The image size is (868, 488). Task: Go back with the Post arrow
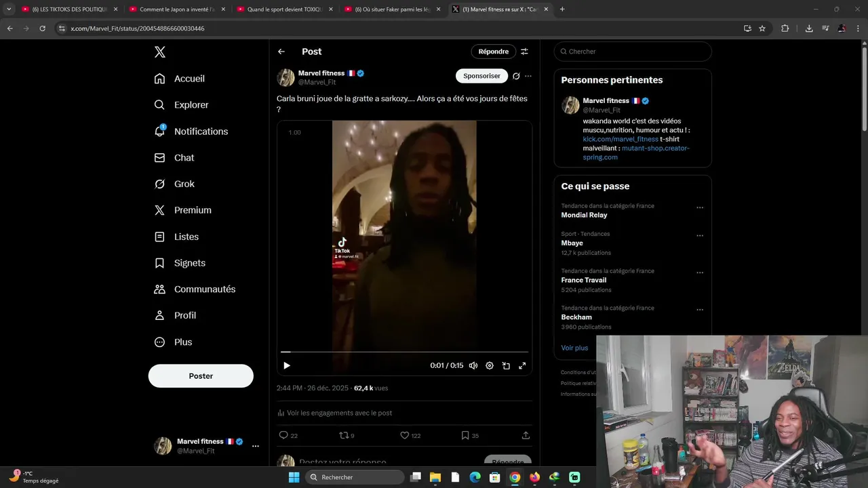click(281, 52)
